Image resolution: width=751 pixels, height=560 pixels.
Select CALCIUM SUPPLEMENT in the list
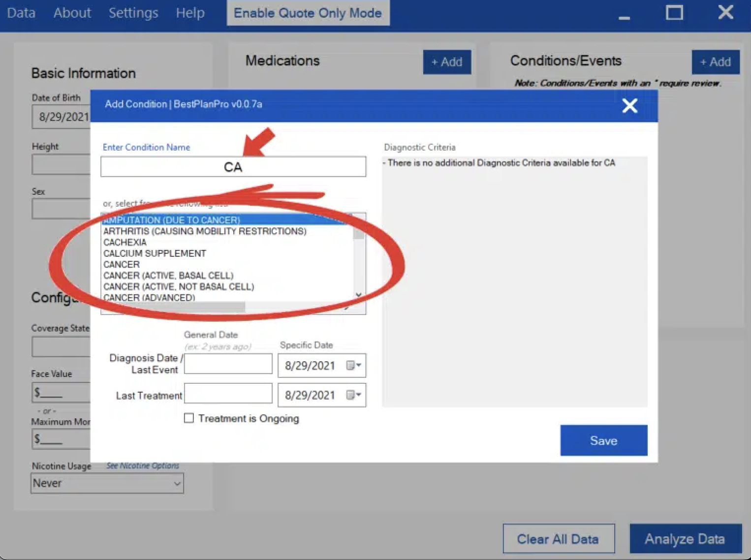pos(155,253)
